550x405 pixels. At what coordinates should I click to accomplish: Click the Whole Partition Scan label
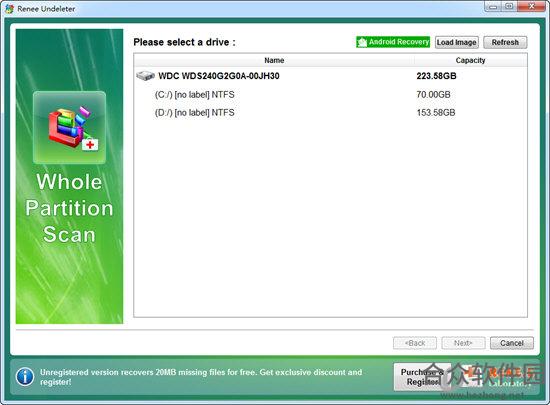tap(69, 208)
